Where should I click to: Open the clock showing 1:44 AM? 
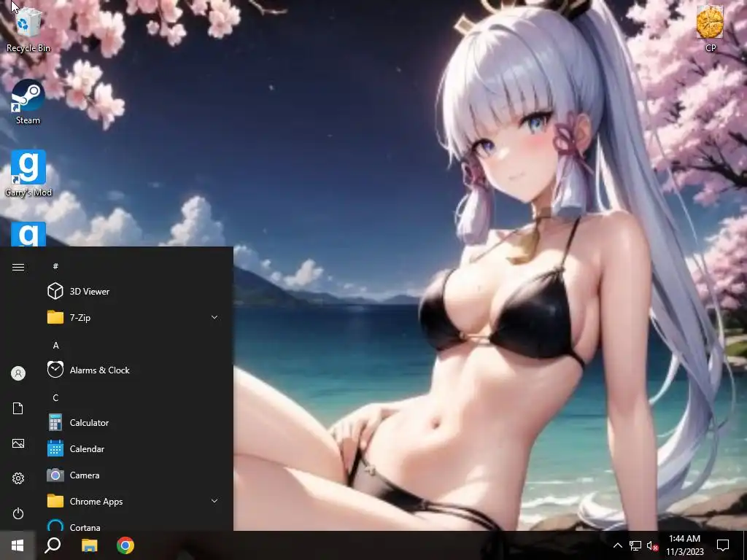click(684, 545)
